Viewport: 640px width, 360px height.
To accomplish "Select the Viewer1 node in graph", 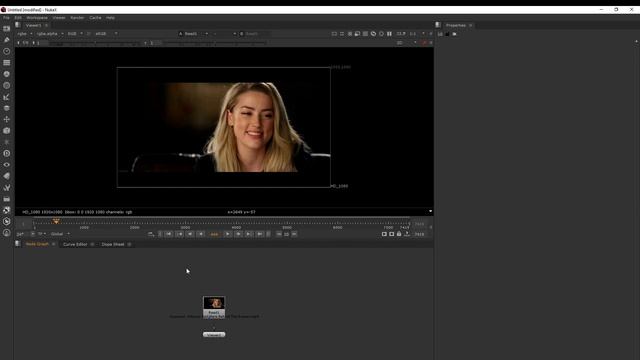I will [214, 335].
